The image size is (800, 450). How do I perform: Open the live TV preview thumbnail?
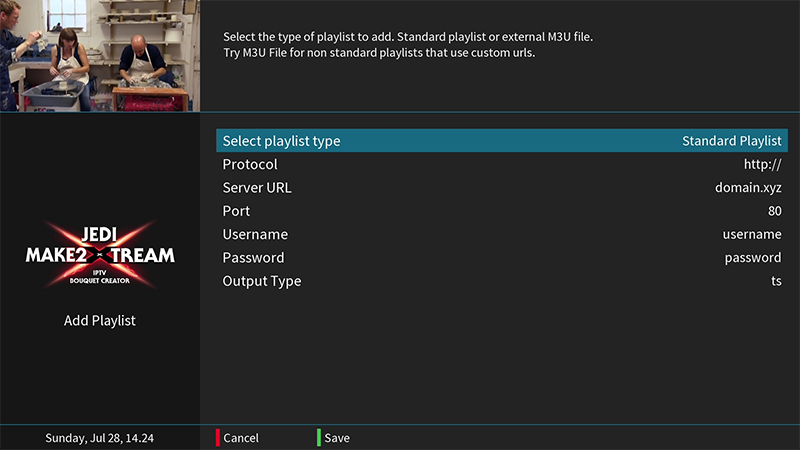(100, 55)
